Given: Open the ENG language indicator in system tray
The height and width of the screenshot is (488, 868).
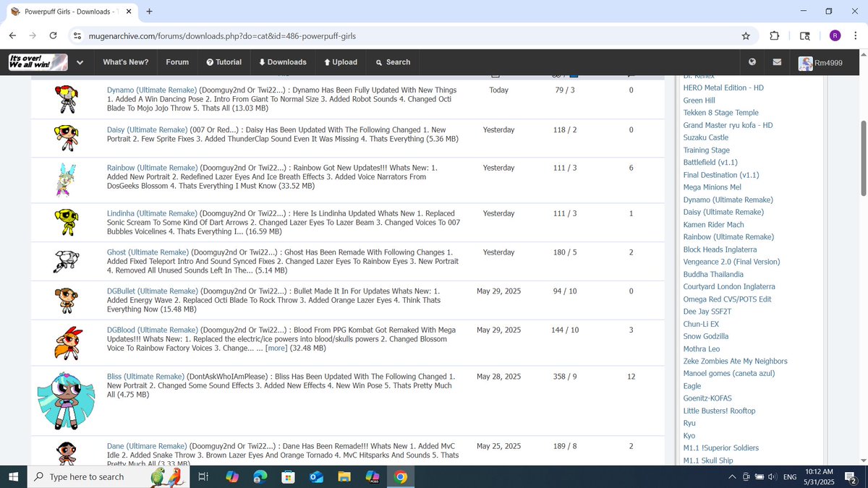Looking at the screenshot, I should coord(790,477).
